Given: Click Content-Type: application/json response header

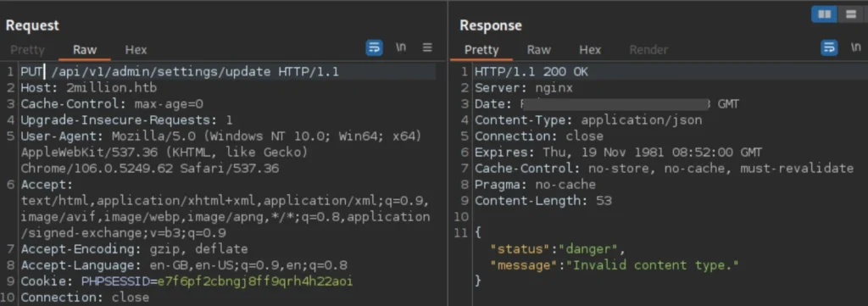Looking at the screenshot, I should pos(588,120).
